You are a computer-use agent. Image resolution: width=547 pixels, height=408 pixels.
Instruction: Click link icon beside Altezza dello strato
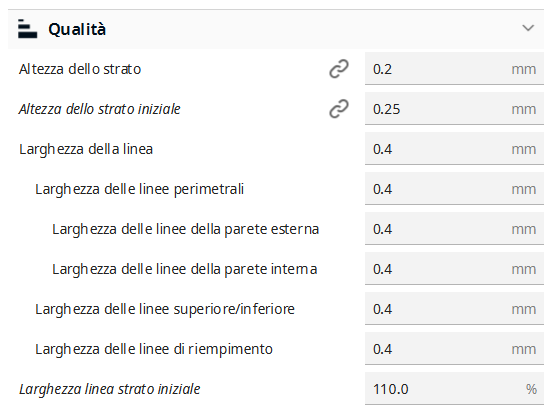(x=339, y=69)
